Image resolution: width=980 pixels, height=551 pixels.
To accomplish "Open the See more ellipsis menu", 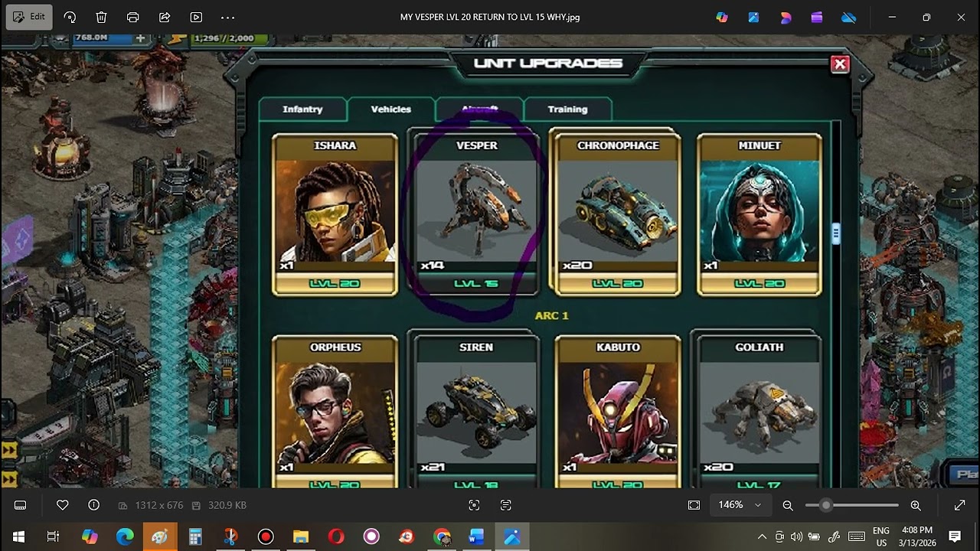I will coord(227,17).
